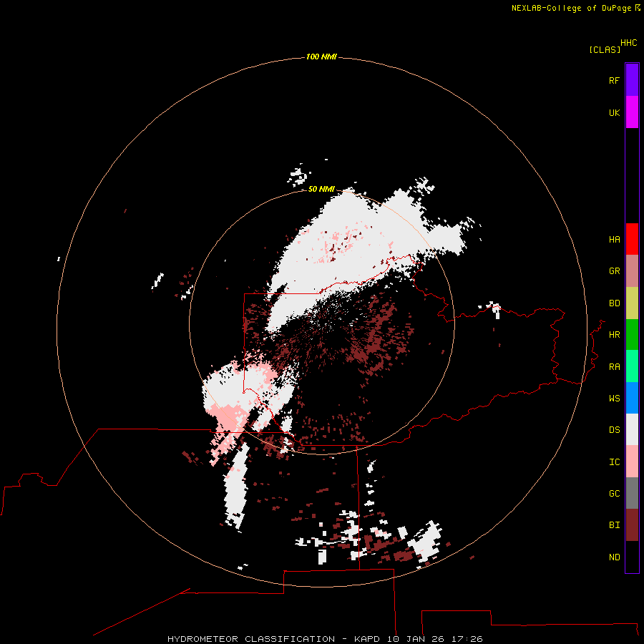Viewport: 644px width, 644px height.
Task: Click the 17:26 timestamp
Action: [467, 639]
